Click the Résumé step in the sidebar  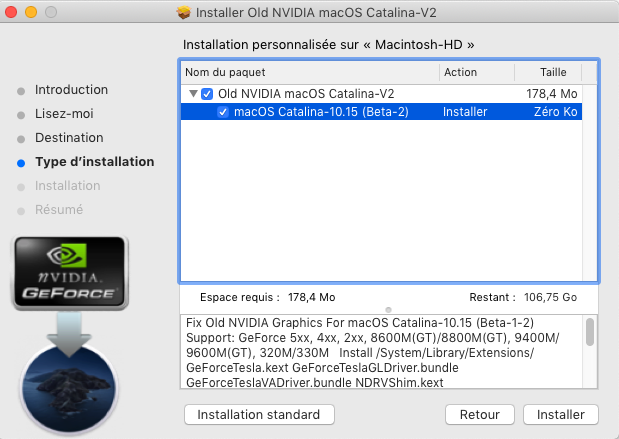[59, 210]
